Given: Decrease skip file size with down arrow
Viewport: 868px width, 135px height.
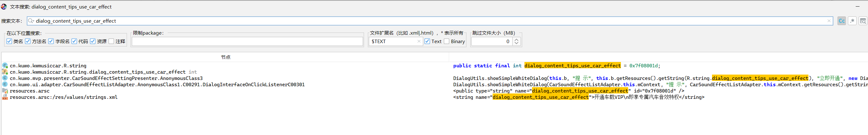Looking at the screenshot, I should pos(516,43).
